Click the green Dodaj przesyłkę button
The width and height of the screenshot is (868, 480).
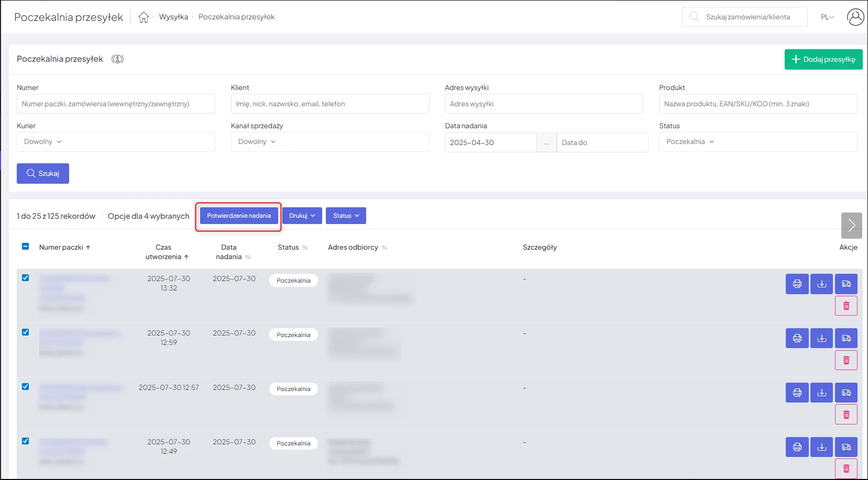(823, 60)
